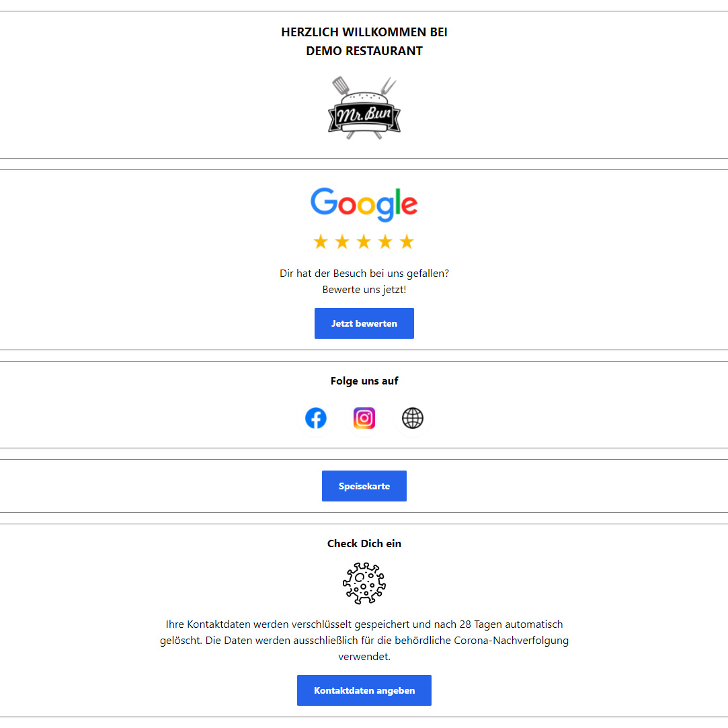Select the fifth rating star
The image size is (728, 728).
tap(407, 242)
